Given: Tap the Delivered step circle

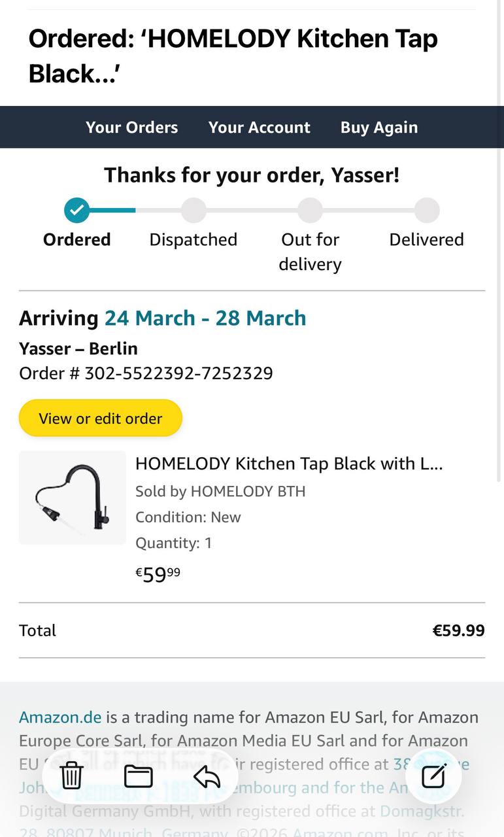Looking at the screenshot, I should 427,211.
